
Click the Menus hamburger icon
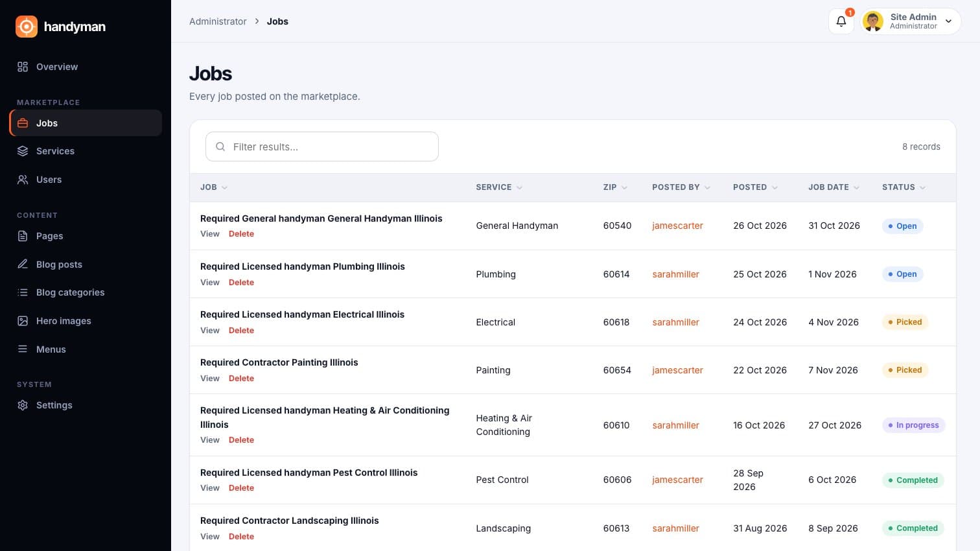click(x=23, y=349)
